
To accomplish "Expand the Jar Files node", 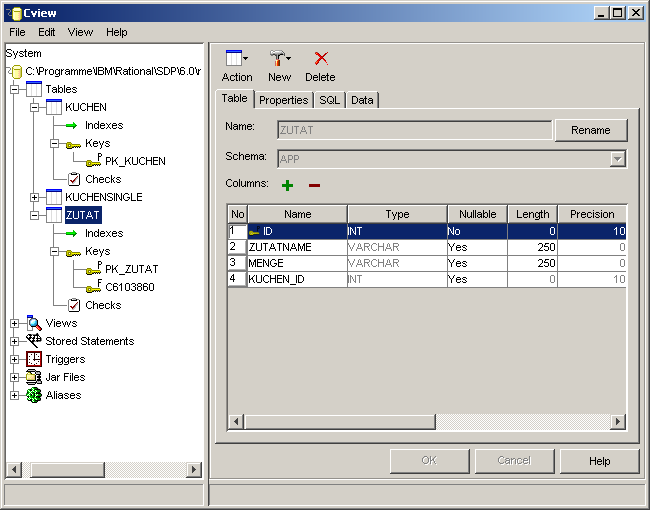I will (x=15, y=377).
